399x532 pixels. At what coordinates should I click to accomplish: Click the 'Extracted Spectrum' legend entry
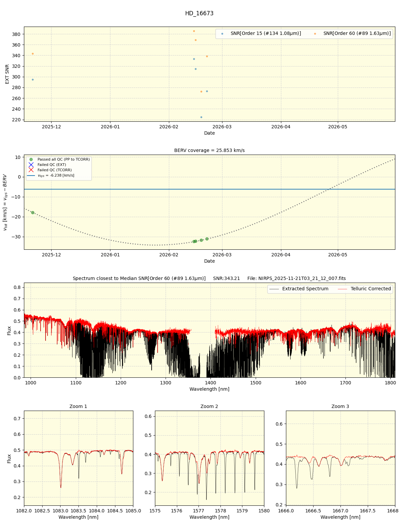pyautogui.click(x=299, y=289)
